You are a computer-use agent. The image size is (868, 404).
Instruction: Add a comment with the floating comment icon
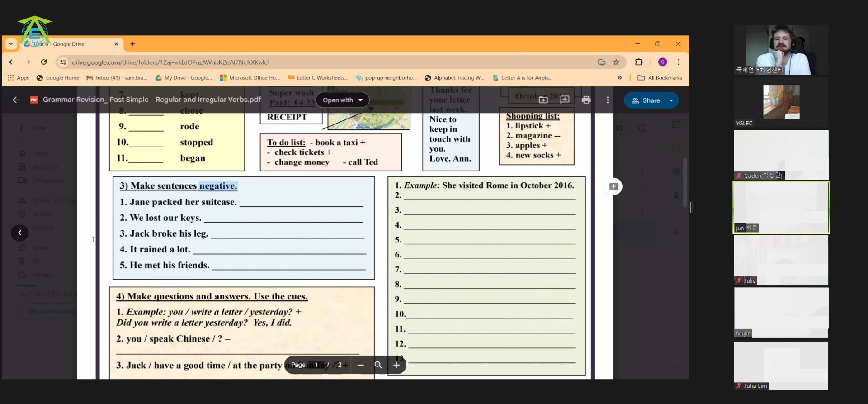tap(613, 186)
